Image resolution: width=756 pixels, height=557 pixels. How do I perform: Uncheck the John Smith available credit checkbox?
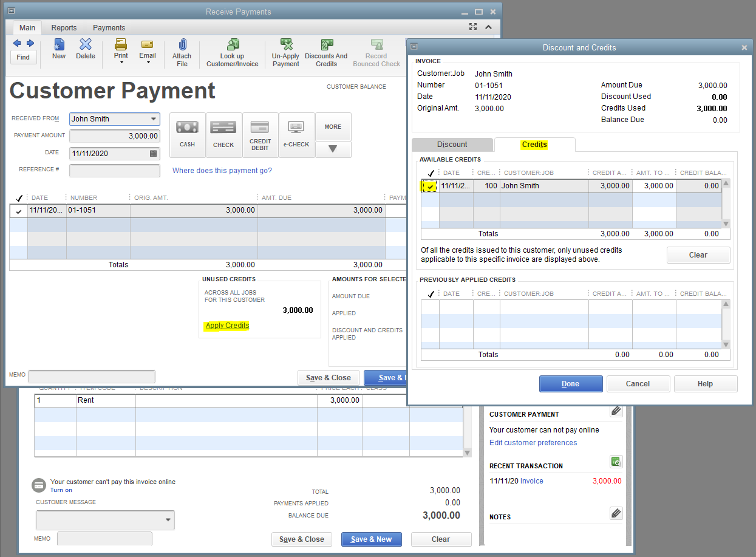pos(431,186)
